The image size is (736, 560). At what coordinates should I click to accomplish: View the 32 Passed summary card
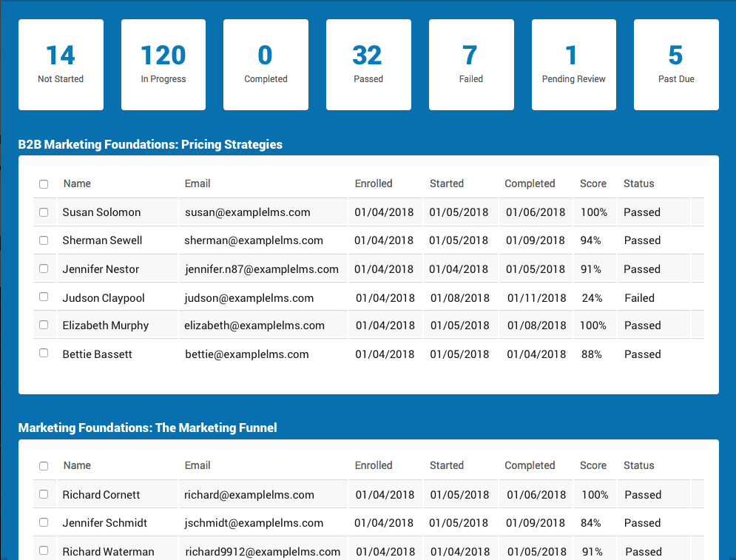click(x=368, y=65)
